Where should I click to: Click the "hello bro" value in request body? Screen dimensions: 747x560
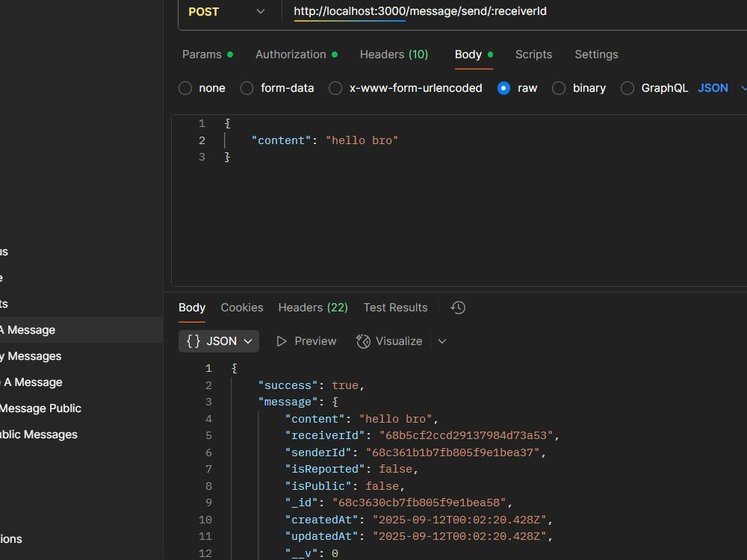[362, 140]
